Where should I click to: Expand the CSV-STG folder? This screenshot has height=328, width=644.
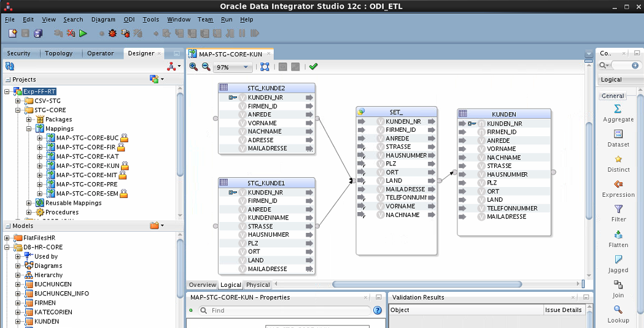18,101
